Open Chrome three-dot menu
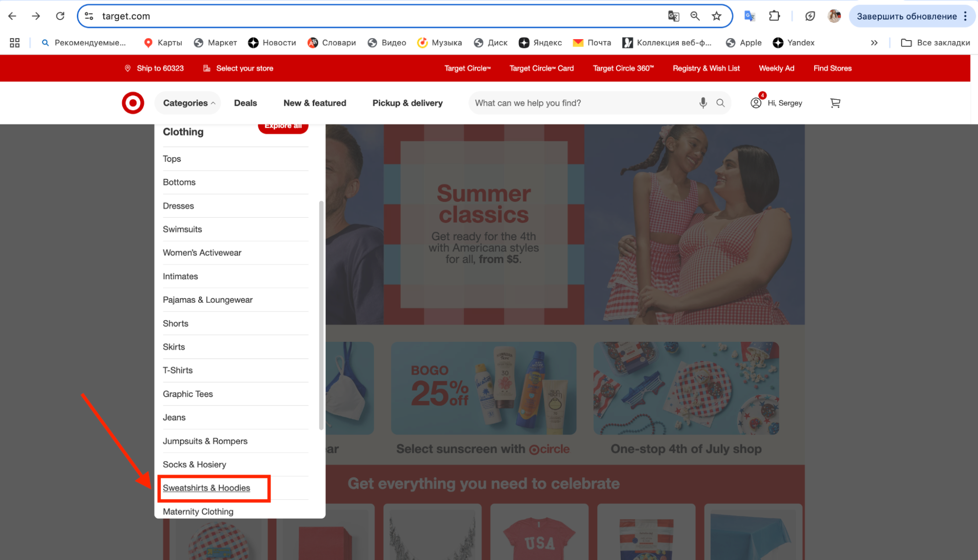 coord(965,16)
